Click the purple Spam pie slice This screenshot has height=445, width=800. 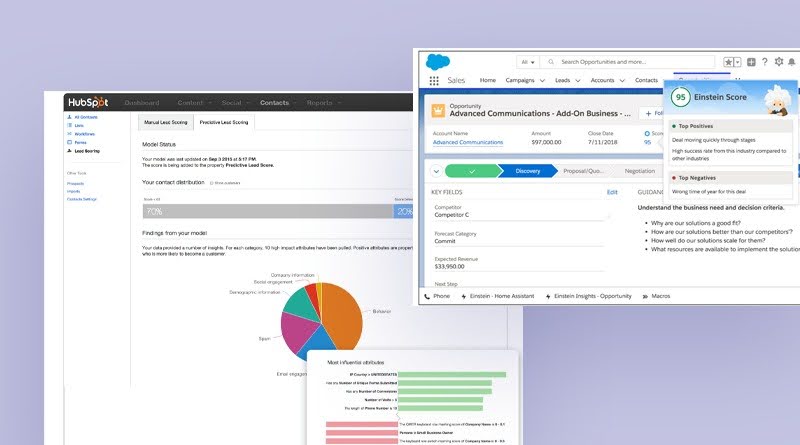click(299, 332)
